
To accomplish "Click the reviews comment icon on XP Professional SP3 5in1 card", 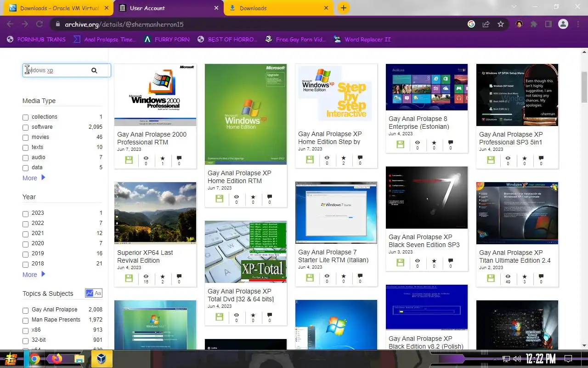I will pyautogui.click(x=541, y=158).
